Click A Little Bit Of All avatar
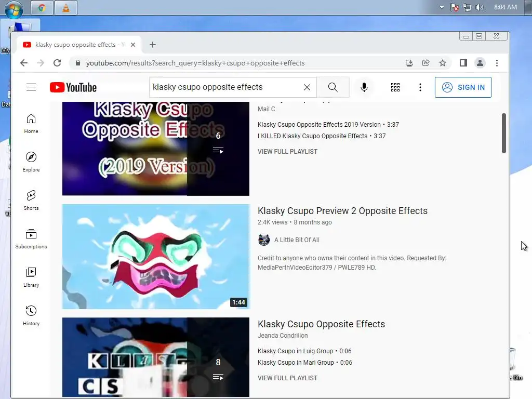Viewport: 532px width, 399px height. tap(263, 240)
